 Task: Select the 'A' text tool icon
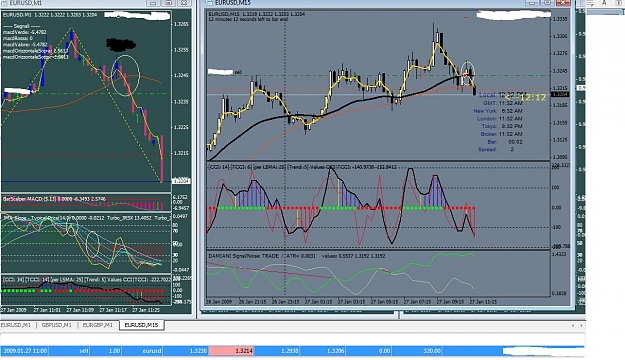tap(604, 3)
